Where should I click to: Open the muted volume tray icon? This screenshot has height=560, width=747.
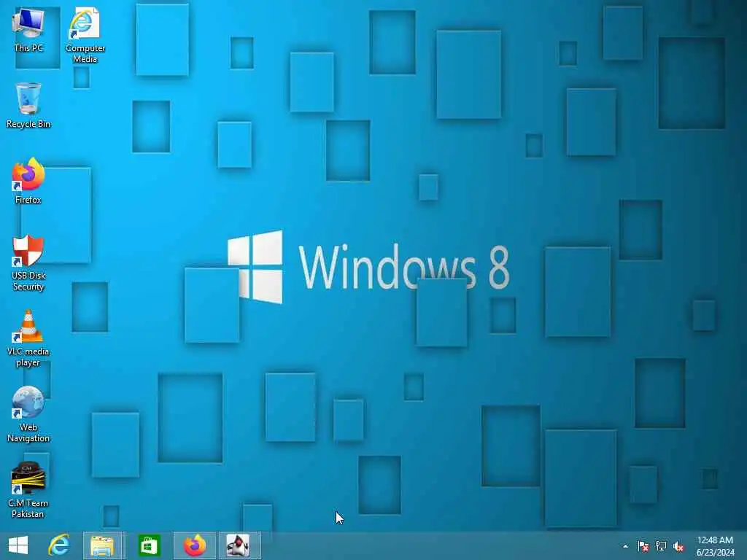pos(678,547)
